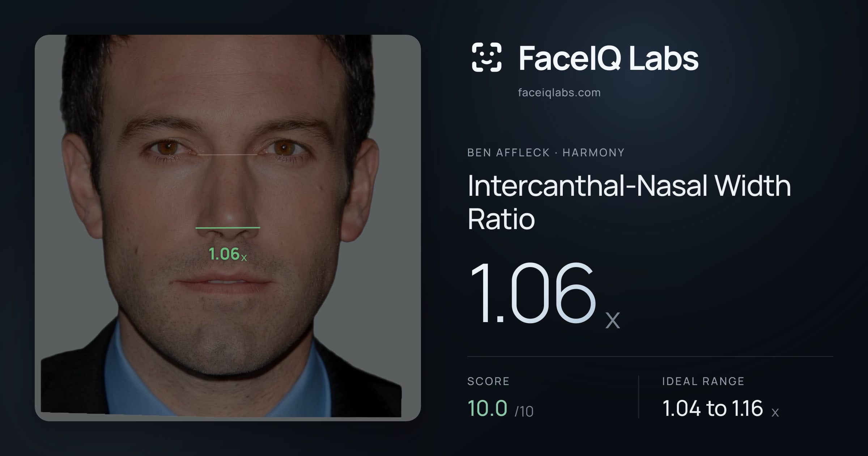Click the 10.0 score value

pyautogui.click(x=487, y=408)
